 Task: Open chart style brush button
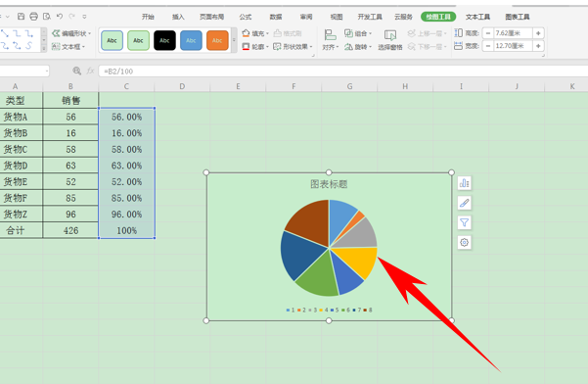[465, 203]
